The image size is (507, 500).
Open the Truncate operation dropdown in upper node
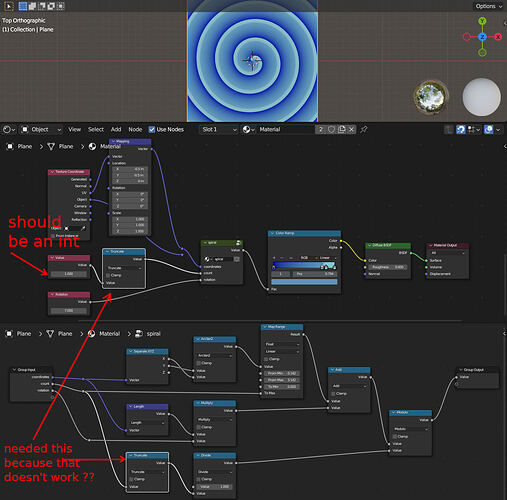click(x=124, y=268)
